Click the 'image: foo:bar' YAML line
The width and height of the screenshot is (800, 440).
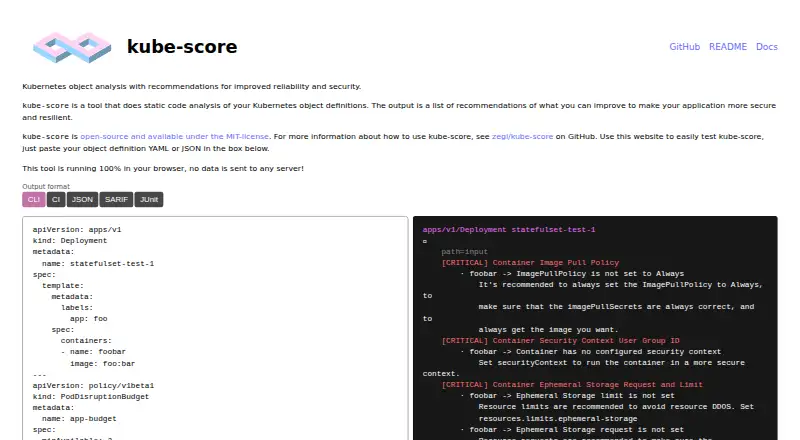103,363
